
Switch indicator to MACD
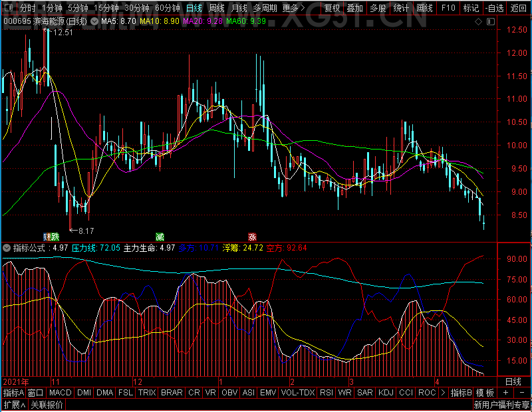pyautogui.click(x=60, y=393)
